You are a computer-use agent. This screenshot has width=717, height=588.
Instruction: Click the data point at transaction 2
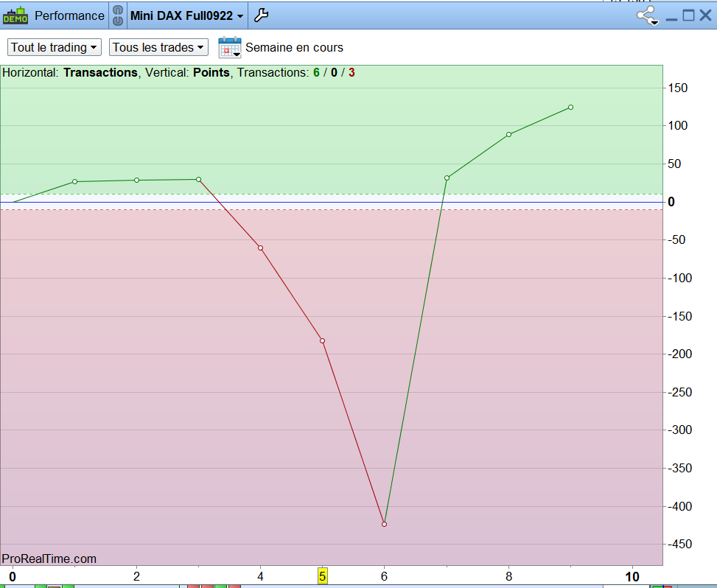[x=137, y=180]
